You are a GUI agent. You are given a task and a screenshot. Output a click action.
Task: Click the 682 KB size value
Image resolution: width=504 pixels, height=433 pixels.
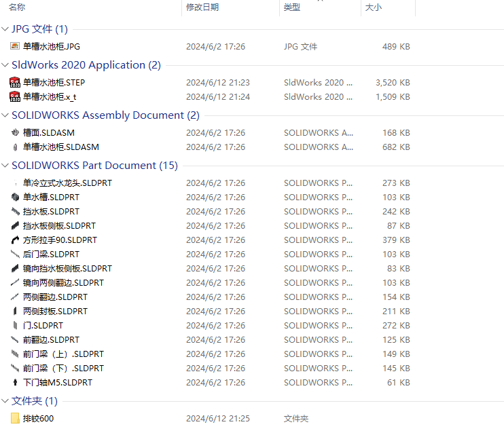tap(396, 147)
